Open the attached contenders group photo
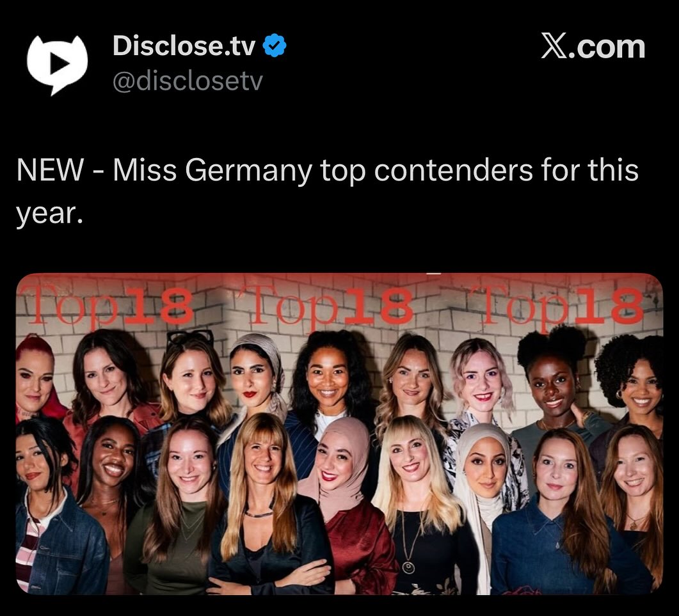 (339, 434)
